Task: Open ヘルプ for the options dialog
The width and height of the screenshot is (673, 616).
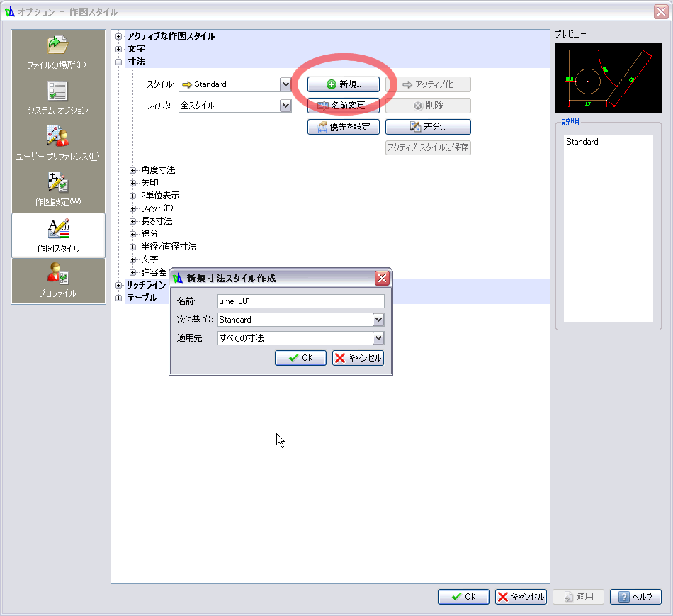Action: (x=635, y=597)
